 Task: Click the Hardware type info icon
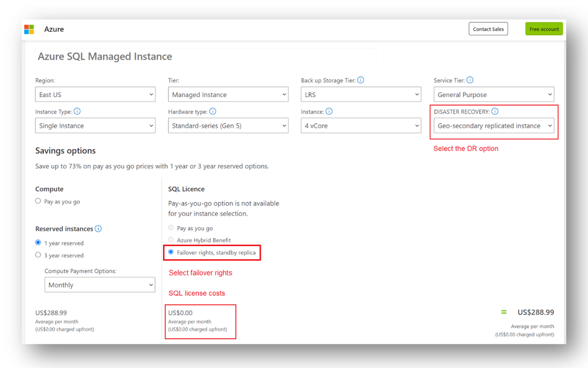[x=212, y=111]
